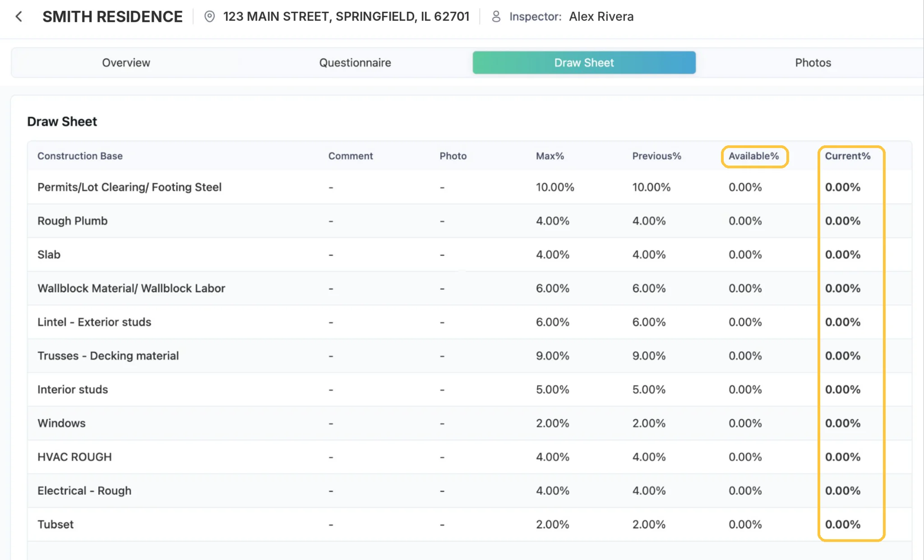The width and height of the screenshot is (924, 560).
Task: Select the Permits/Lot Clearing/ Footing Steel row
Action: click(469, 187)
